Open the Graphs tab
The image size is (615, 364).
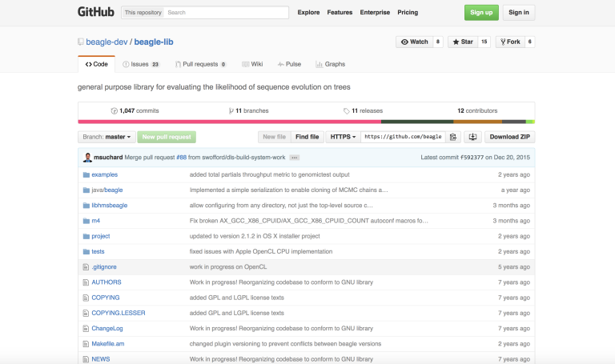(x=331, y=64)
